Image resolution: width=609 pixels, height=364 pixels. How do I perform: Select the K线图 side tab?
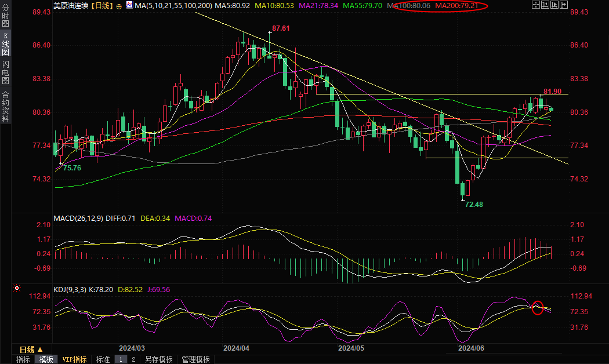click(6, 44)
